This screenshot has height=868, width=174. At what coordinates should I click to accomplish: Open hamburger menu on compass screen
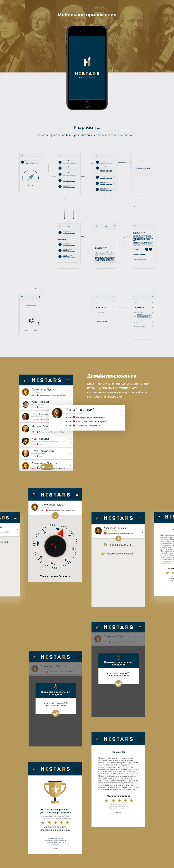77,495
